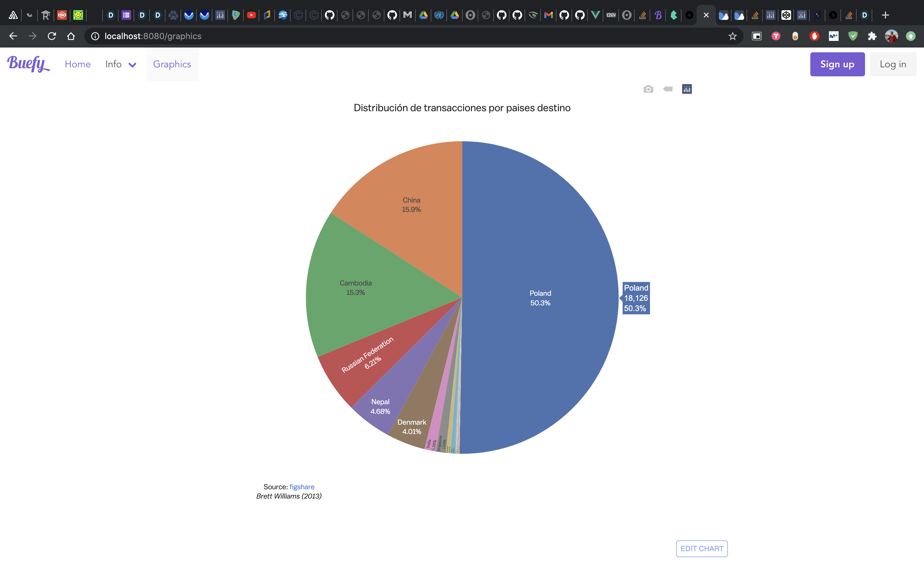Go to the Home nav item

[x=78, y=65]
